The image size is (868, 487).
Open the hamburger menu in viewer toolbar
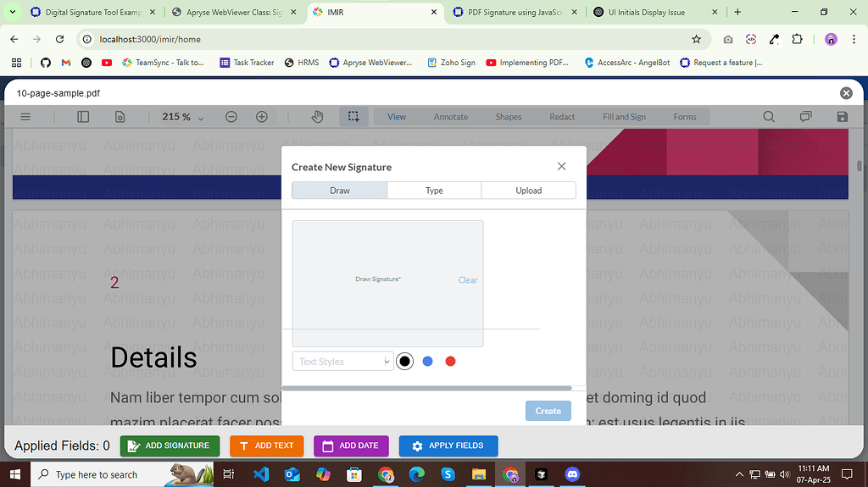[25, 117]
